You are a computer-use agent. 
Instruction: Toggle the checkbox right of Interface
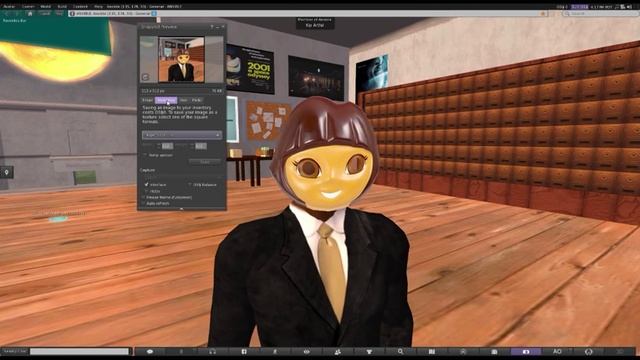click(190, 184)
